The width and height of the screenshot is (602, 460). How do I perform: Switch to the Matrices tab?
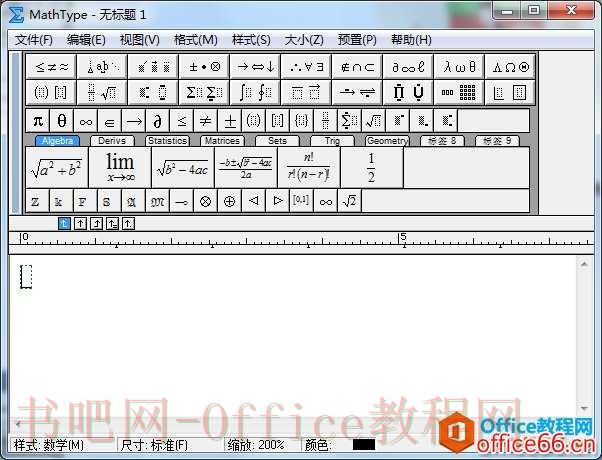[222, 141]
